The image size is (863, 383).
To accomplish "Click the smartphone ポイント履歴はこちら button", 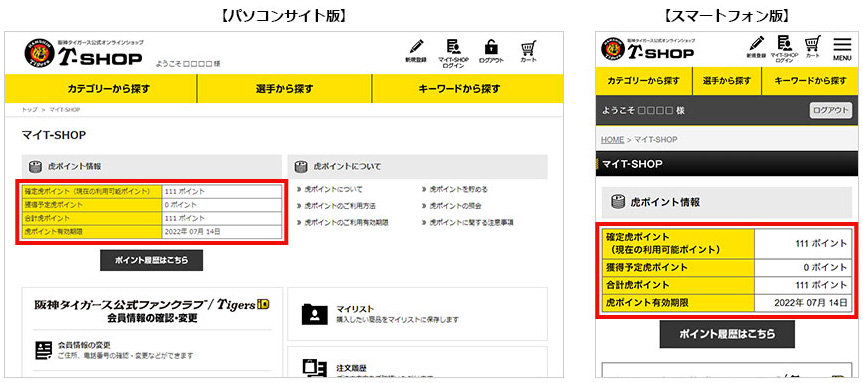I will (727, 334).
